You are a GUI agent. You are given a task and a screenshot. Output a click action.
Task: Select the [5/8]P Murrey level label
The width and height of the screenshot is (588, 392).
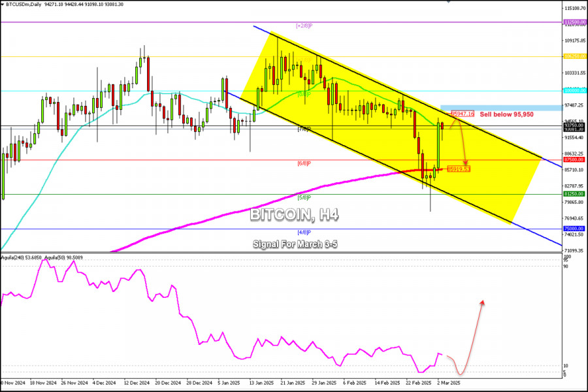click(304, 198)
